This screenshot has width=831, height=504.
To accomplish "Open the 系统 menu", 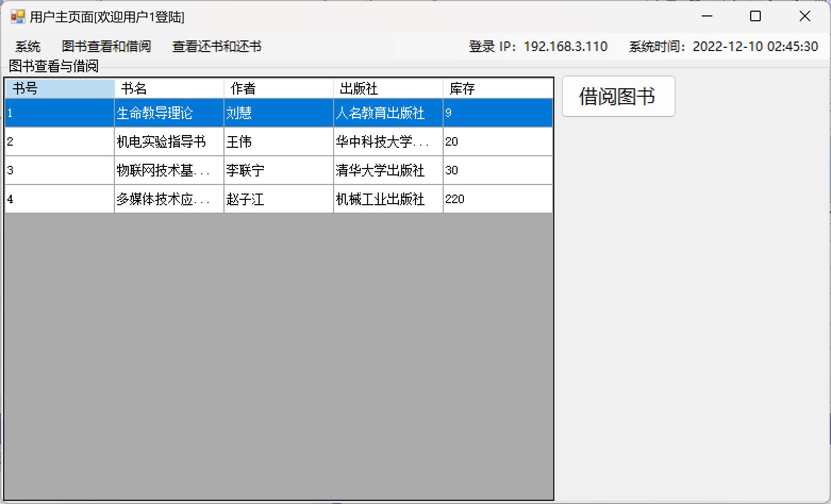I will click(x=28, y=47).
